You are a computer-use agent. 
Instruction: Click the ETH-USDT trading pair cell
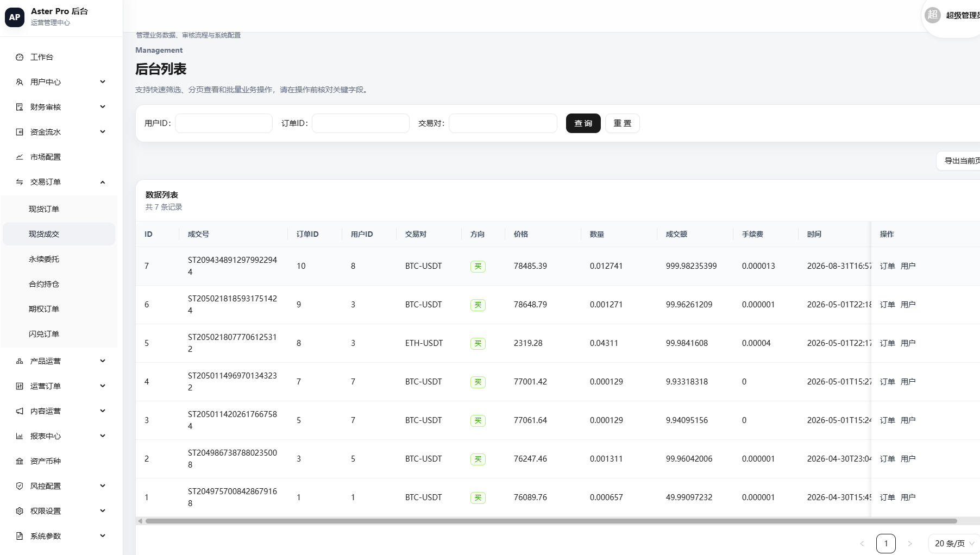tap(424, 343)
